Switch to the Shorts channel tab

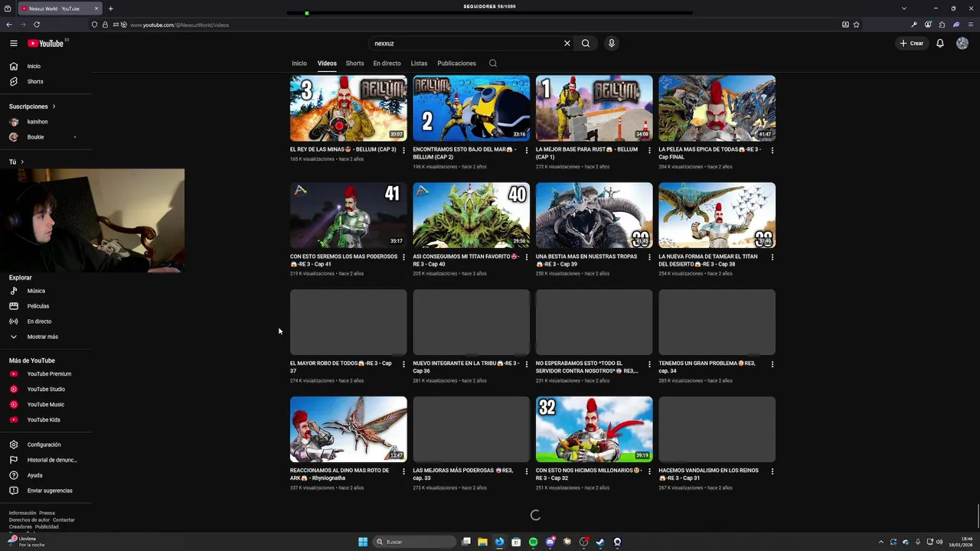coord(354,64)
